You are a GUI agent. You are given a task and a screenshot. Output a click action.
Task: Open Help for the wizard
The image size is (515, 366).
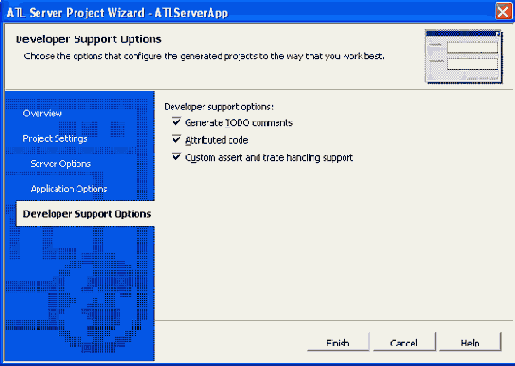tap(470, 342)
